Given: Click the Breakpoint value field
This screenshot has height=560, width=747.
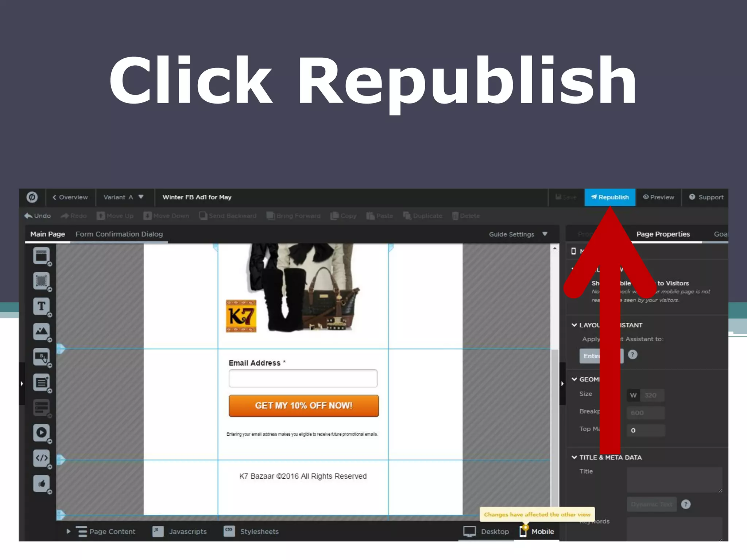Looking at the screenshot, I should [x=646, y=413].
